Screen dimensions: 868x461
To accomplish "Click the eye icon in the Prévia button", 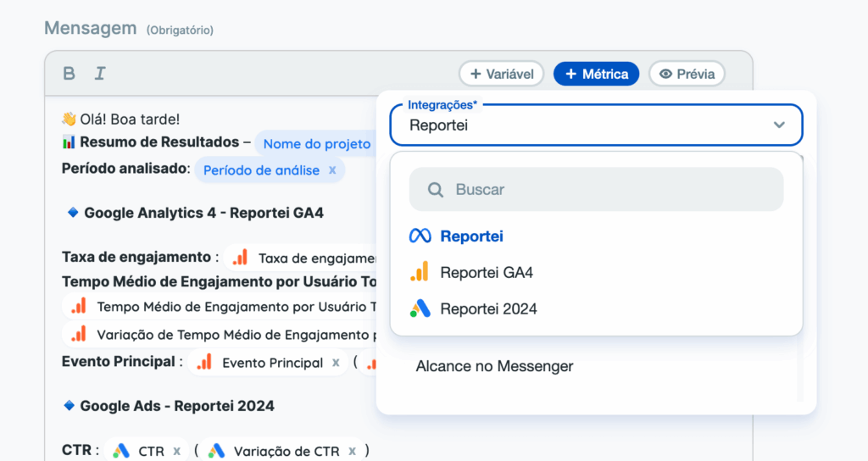I will pos(666,75).
